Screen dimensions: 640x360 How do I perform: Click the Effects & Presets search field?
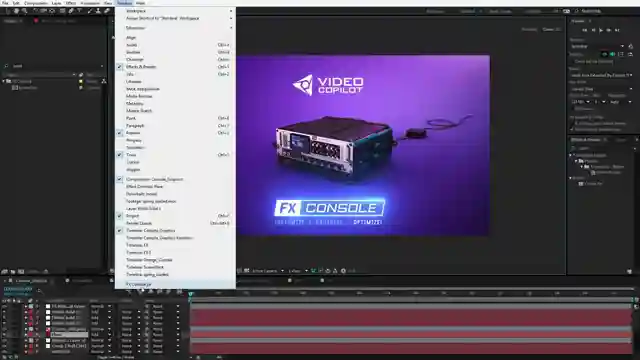[603, 148]
